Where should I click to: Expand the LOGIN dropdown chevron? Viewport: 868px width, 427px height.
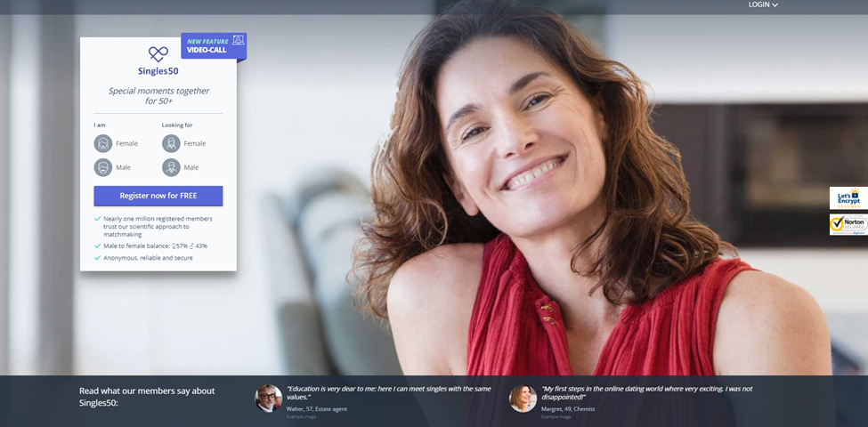click(x=775, y=5)
